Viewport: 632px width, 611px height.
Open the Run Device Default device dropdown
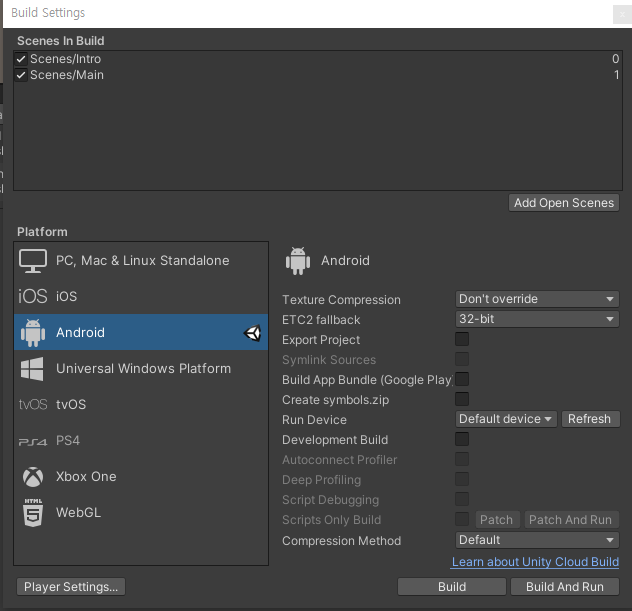click(506, 419)
